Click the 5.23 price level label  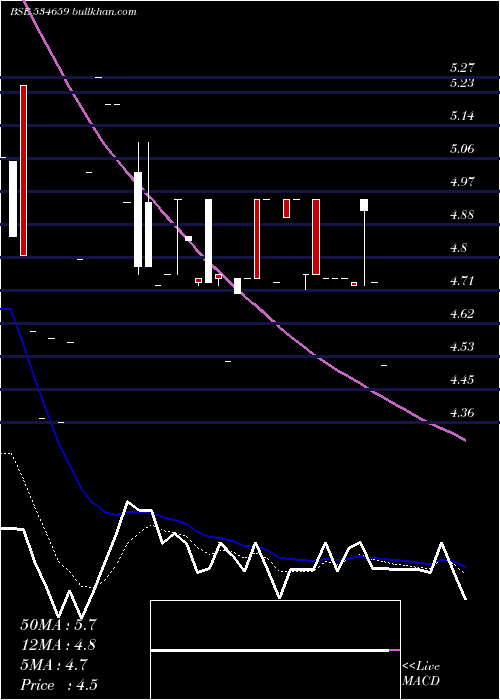tap(462, 83)
